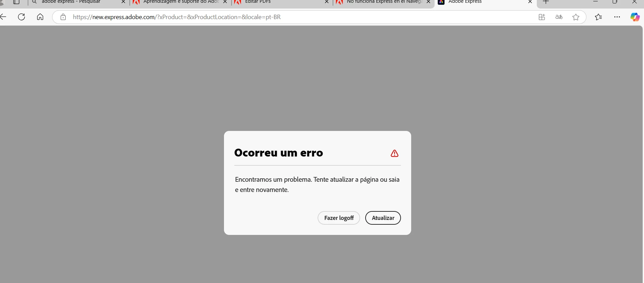Open a new tab with plus button
The image size is (644, 283).
(546, 2)
